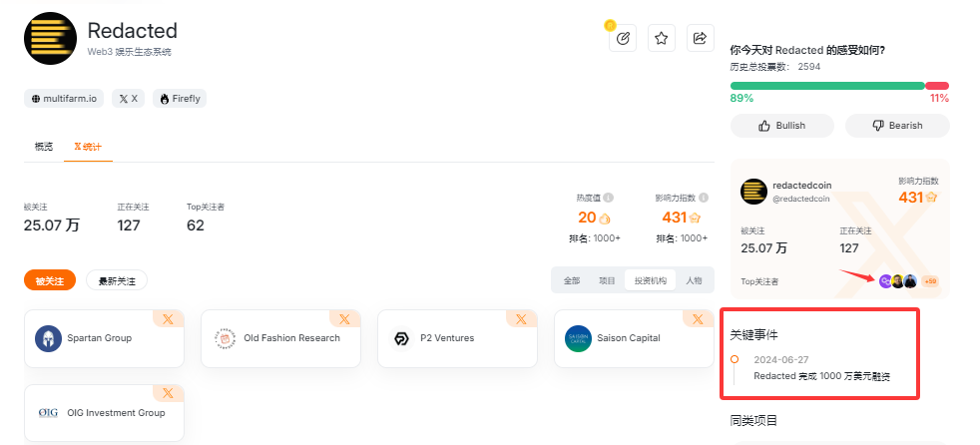
Task: Open the Saison Capital card
Action: (x=634, y=338)
